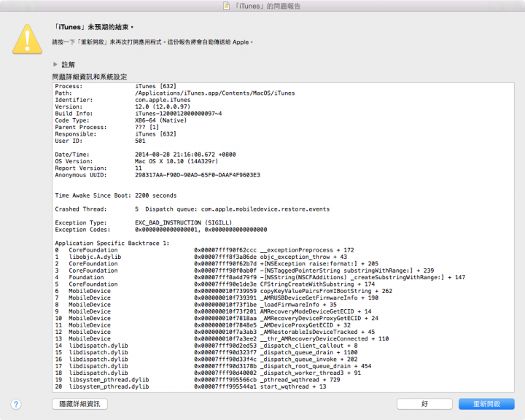
Task: Click the AMRecoveryModeDeviceGetECID + 14 row
Action: pos(213,311)
